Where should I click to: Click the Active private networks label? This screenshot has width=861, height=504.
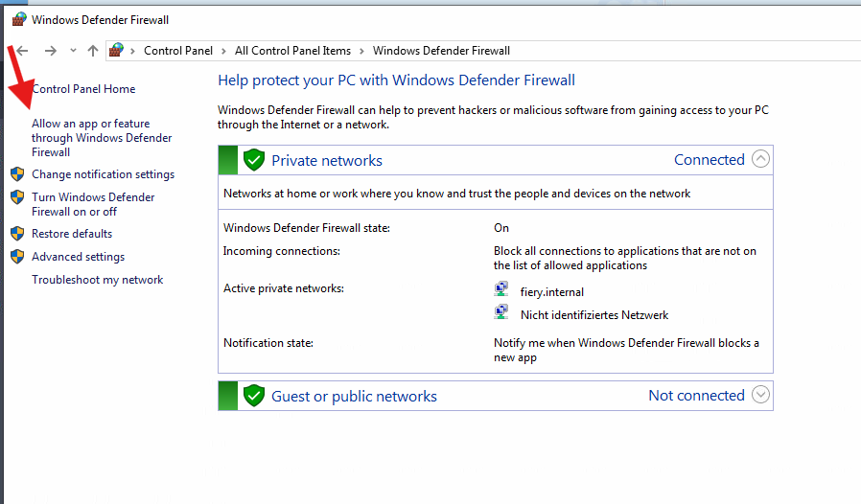coord(284,288)
